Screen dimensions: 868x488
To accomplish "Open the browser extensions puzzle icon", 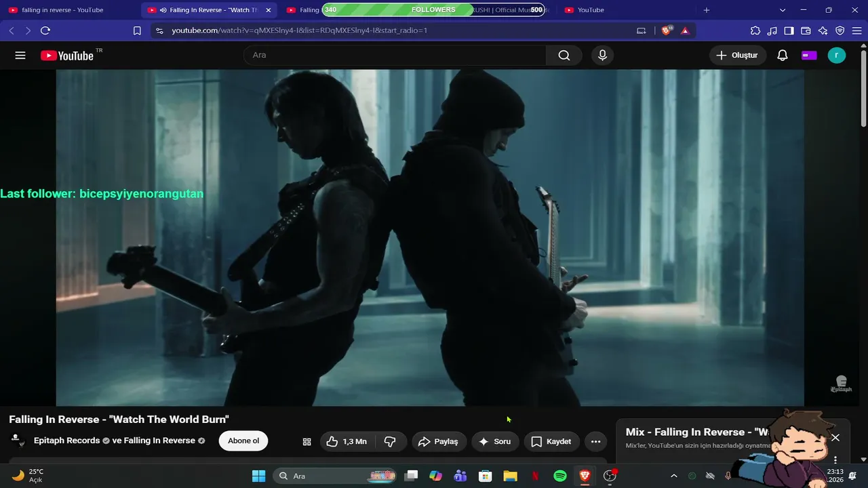I will click(x=755, y=30).
